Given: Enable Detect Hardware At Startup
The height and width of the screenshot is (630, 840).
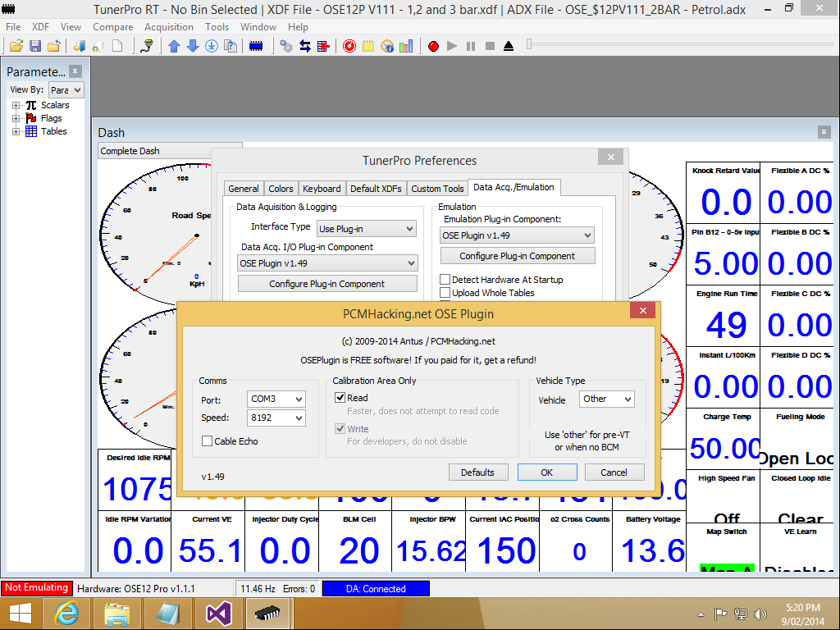Looking at the screenshot, I should (x=445, y=279).
